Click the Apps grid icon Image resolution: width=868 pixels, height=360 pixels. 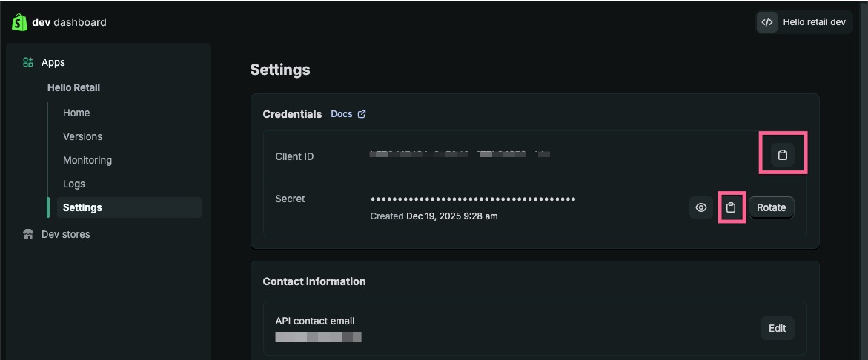point(28,63)
